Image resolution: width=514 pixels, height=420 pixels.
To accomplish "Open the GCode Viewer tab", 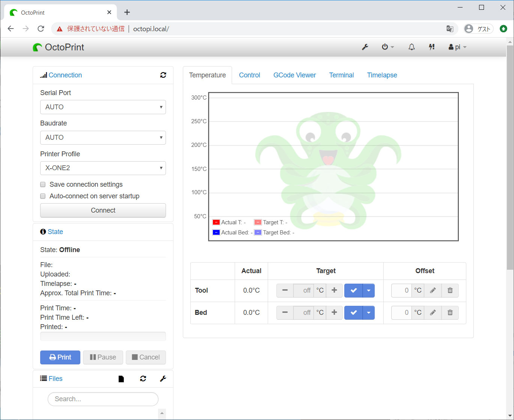I will (295, 75).
